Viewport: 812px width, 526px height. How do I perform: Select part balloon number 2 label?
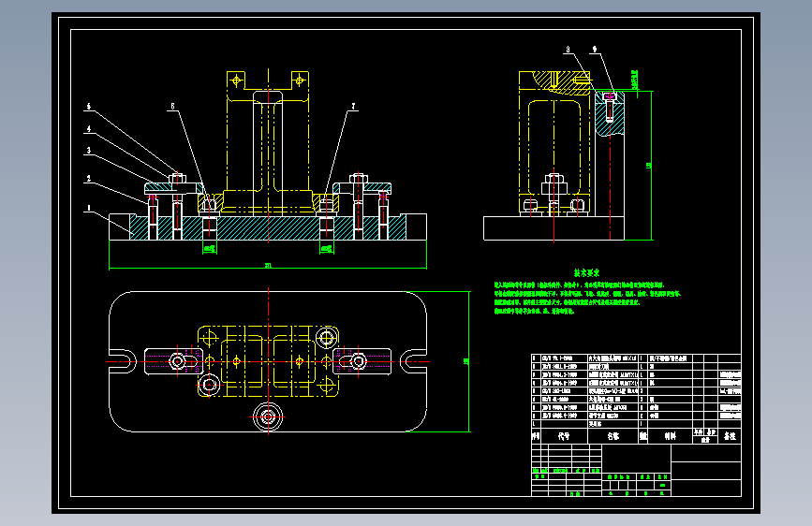(x=89, y=179)
